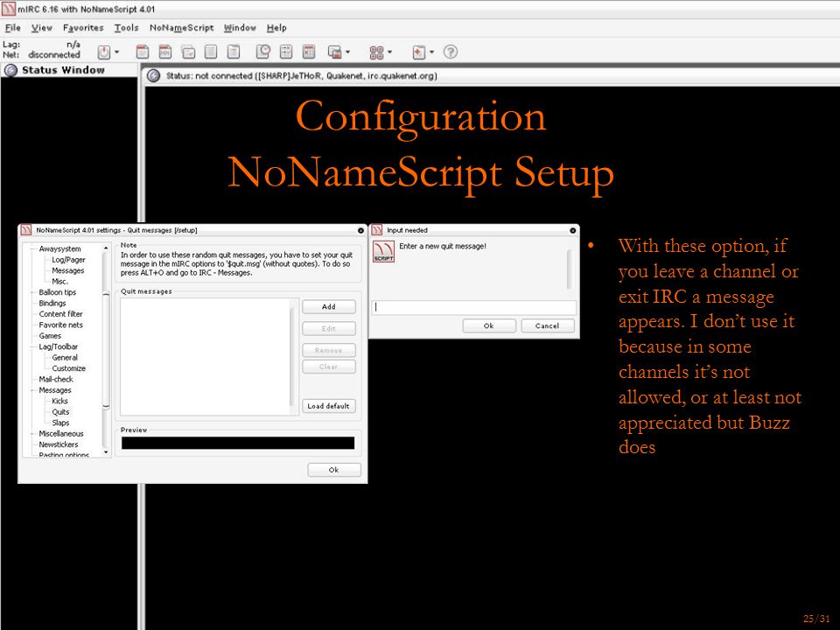Screen dimensions: 840x630
Task: Click Ok in the Input needed dialog
Action: 489,325
